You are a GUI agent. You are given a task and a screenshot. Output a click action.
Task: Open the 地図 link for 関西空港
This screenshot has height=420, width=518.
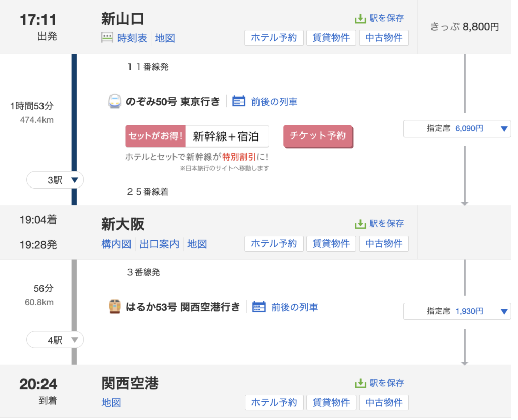pyautogui.click(x=111, y=403)
